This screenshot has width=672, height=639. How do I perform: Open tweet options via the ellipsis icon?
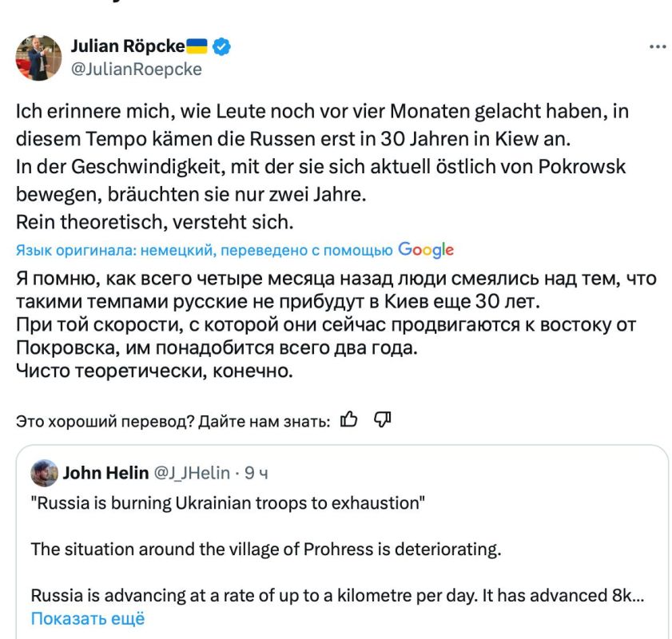(658, 46)
